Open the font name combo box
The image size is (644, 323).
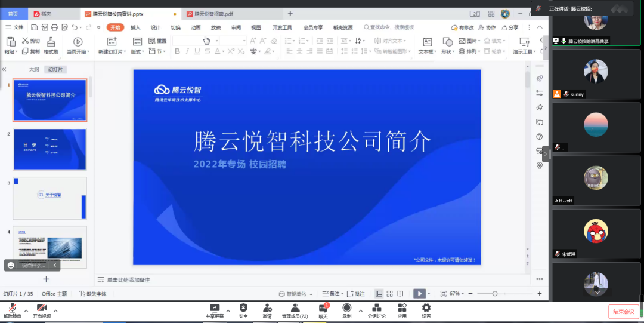[196, 41]
